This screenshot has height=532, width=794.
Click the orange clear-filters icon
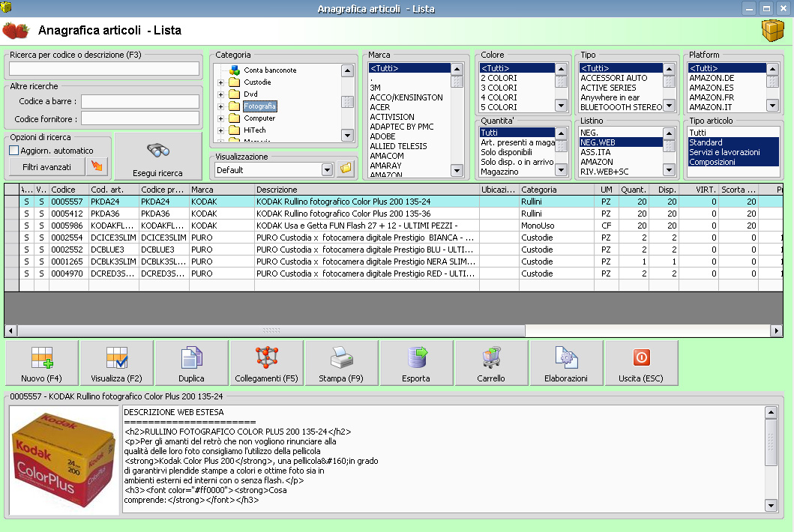[x=97, y=166]
